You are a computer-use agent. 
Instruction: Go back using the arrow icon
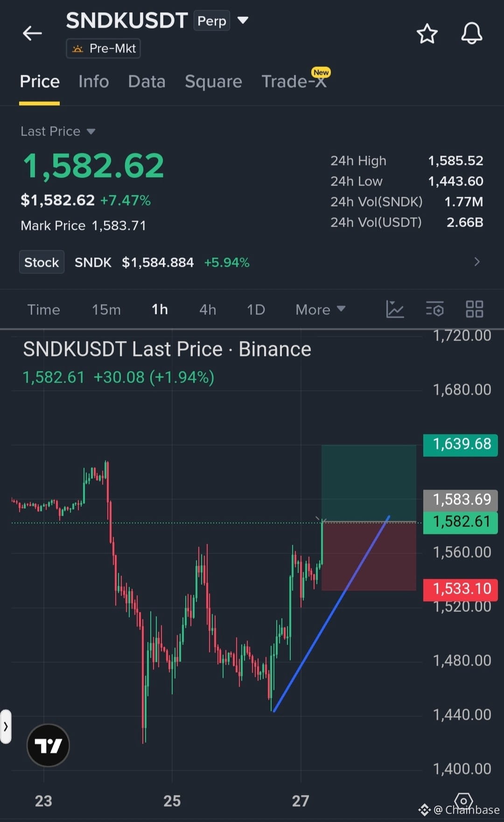[x=32, y=34]
